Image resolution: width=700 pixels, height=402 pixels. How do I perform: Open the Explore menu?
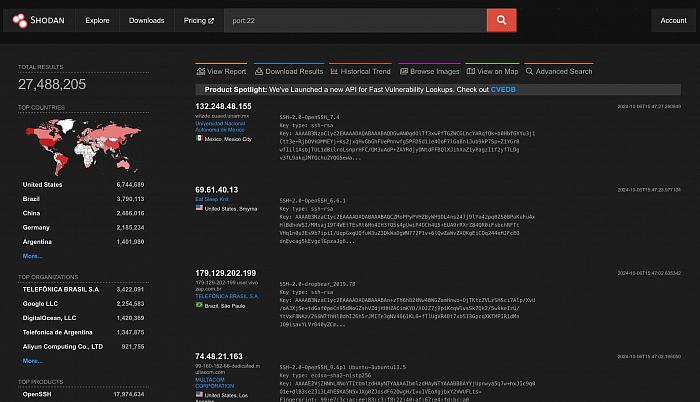[x=97, y=21]
